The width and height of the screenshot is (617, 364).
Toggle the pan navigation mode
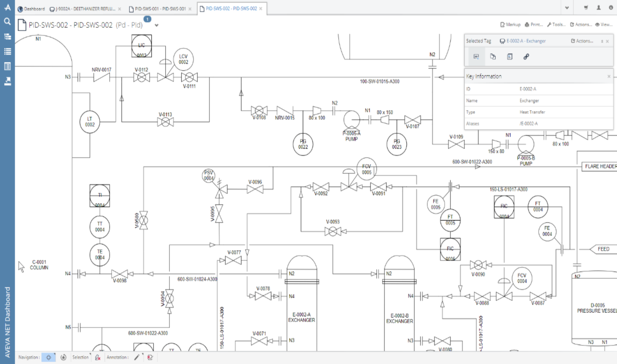[48, 357]
